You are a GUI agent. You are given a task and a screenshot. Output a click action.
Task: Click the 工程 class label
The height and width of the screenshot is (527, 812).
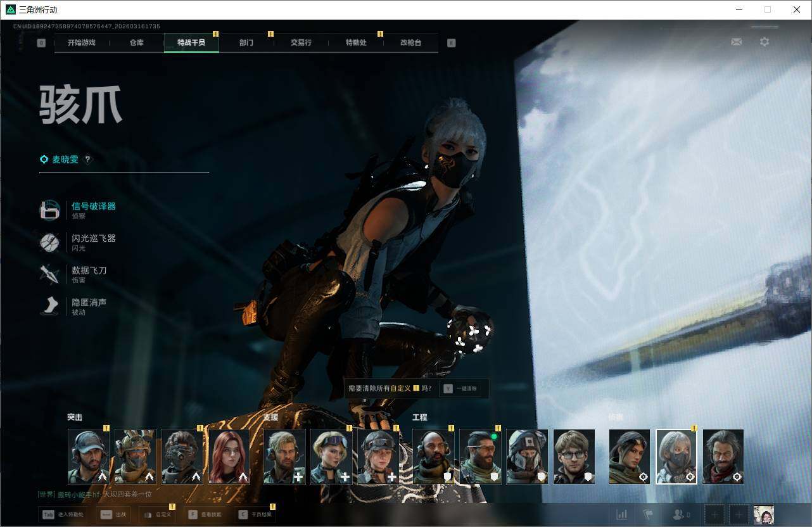click(x=420, y=417)
